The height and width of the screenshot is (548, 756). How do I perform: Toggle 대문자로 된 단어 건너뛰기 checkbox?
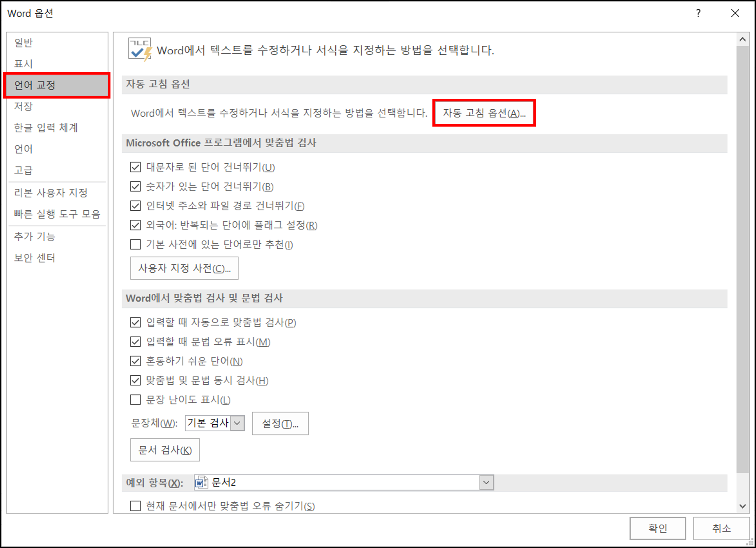pyautogui.click(x=135, y=167)
